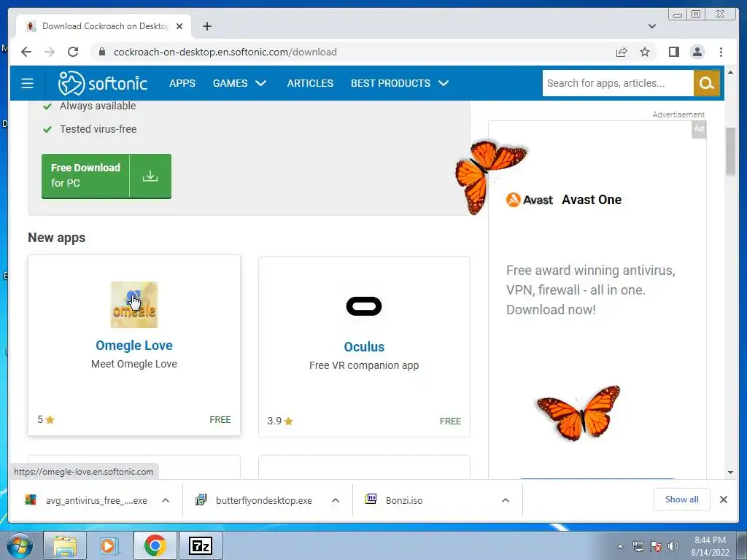Click the orange search magnifier button
This screenshot has width=747, height=560.
706,83
